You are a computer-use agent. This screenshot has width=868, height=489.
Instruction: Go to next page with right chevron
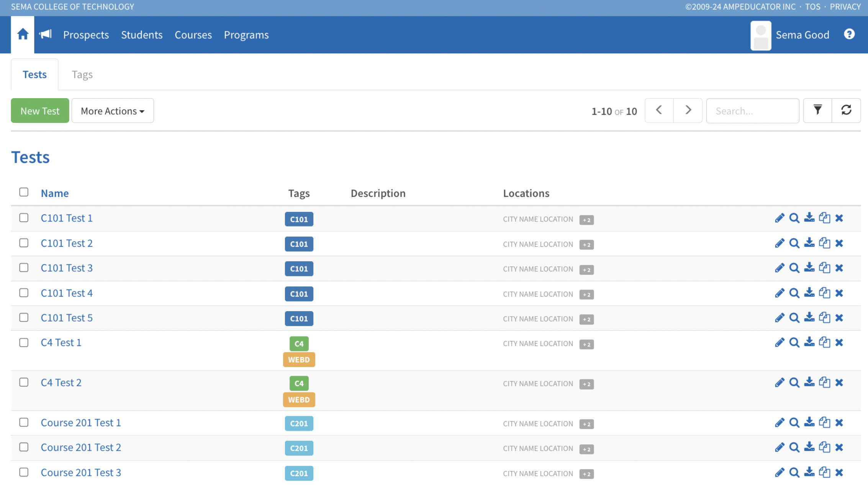point(688,110)
